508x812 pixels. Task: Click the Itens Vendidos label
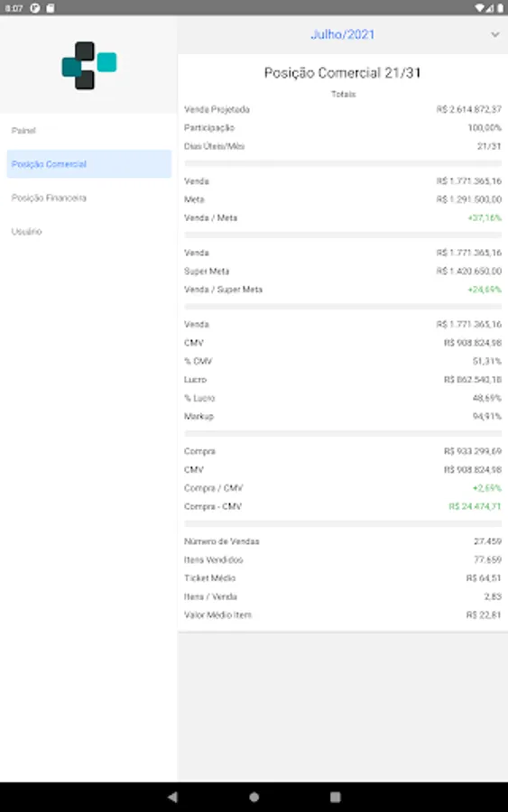pos(213,559)
